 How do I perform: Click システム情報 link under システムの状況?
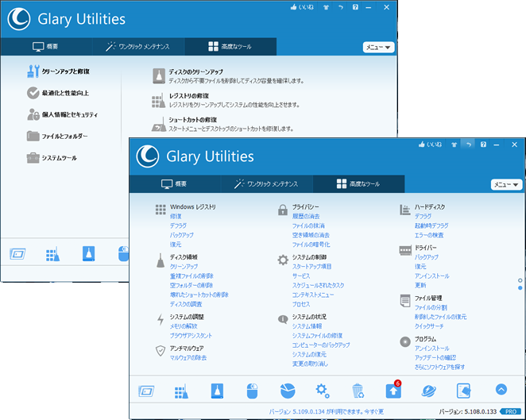coord(307,326)
